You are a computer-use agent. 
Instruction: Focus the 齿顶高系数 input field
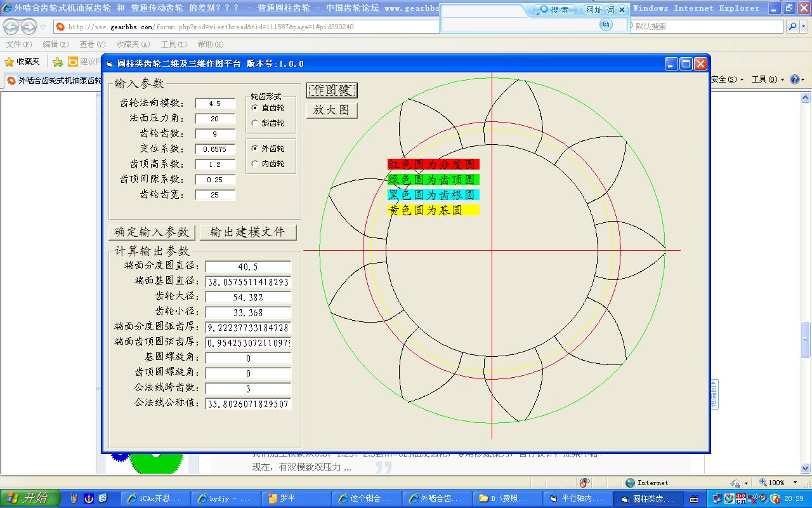point(214,164)
